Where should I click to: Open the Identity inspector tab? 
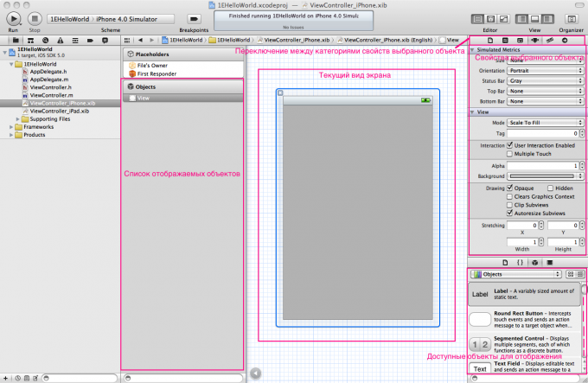(520, 40)
